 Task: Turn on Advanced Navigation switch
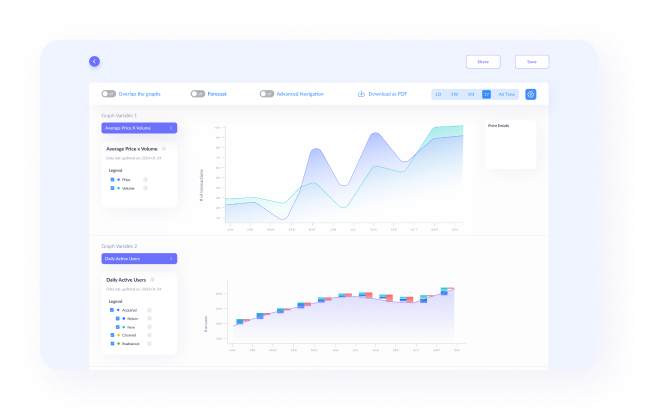click(x=267, y=94)
